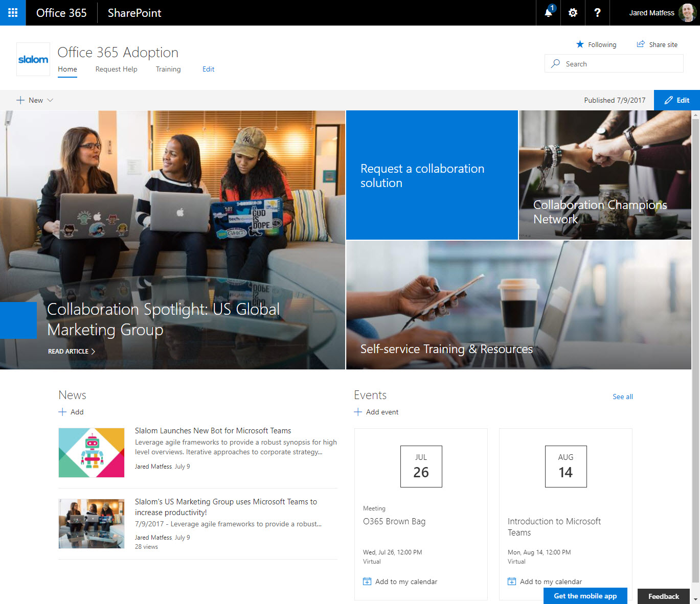Switch to the Training navigation tab
700x604 pixels.
tap(168, 69)
